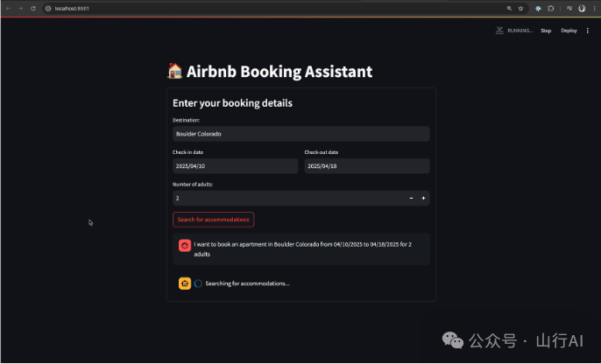601x364 pixels.
Task: Decrease number of adults with minus
Action: click(412, 199)
